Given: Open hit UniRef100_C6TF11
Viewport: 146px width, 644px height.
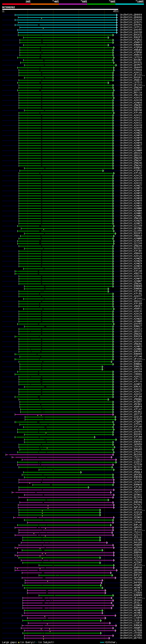Looking at the screenshot, I should (131, 27).
